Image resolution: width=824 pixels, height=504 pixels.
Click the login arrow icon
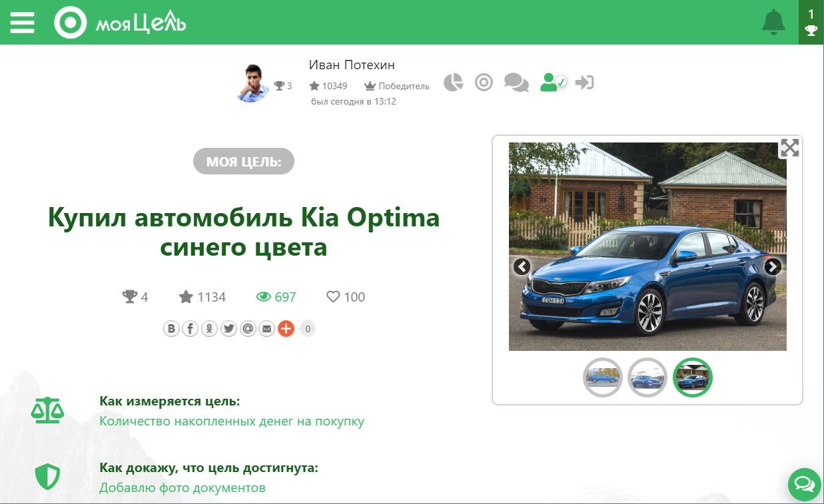pyautogui.click(x=584, y=83)
